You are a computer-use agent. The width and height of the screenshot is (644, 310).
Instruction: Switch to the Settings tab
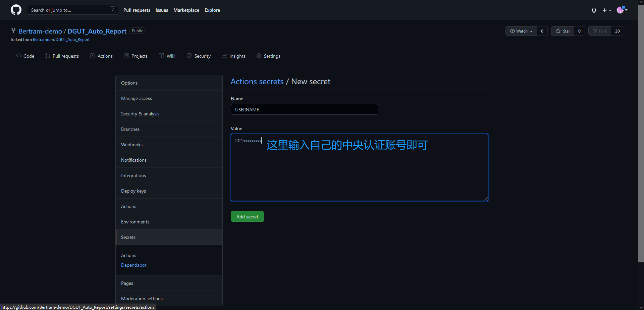tap(268, 56)
